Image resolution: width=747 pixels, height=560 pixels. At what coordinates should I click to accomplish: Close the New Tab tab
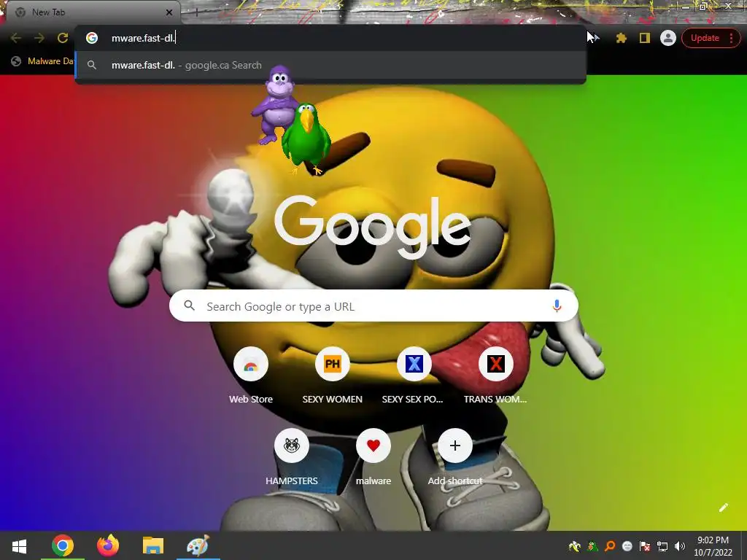[169, 12]
